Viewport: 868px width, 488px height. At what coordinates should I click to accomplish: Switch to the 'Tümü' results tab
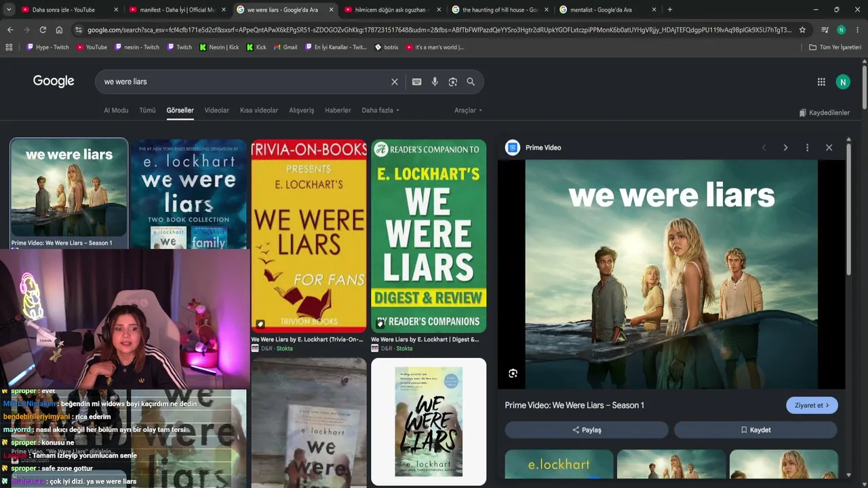(147, 110)
